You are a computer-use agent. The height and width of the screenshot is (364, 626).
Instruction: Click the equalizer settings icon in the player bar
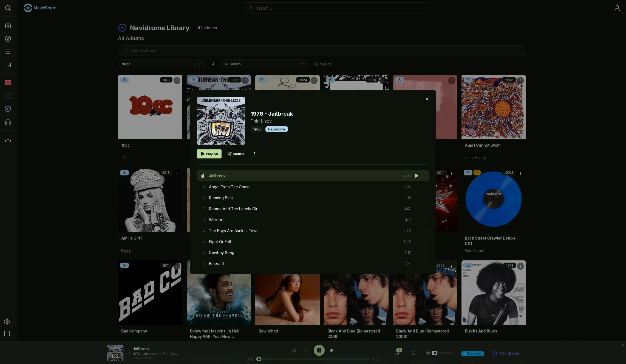413,353
